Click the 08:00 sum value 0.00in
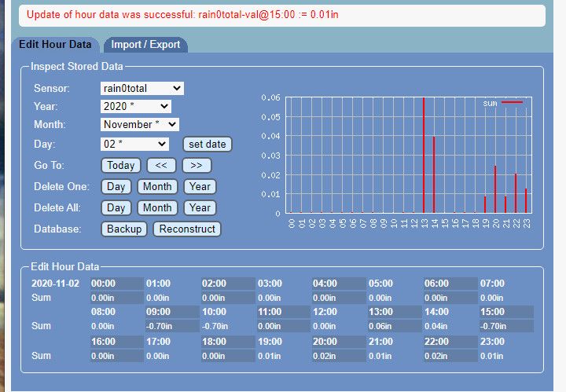This screenshot has width=566, height=392. tap(102, 326)
